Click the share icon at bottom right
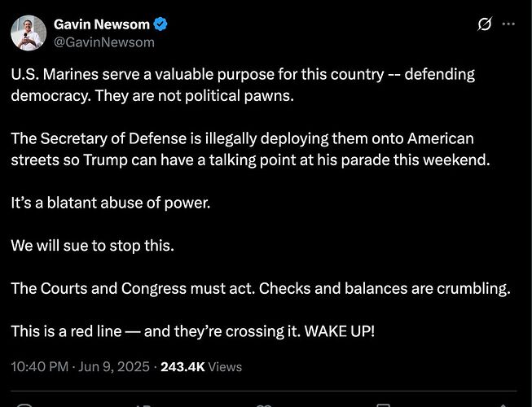This screenshot has width=532, height=407. click(x=503, y=405)
